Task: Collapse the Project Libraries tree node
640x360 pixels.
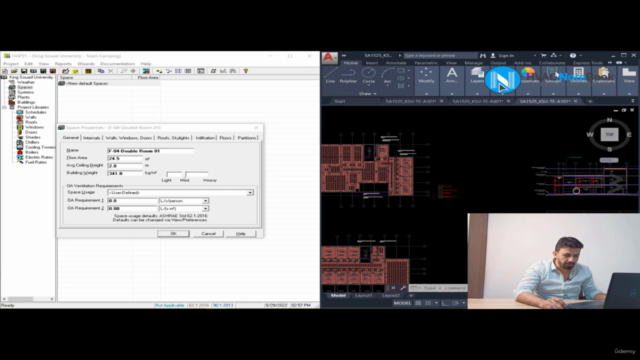Action: (5, 107)
